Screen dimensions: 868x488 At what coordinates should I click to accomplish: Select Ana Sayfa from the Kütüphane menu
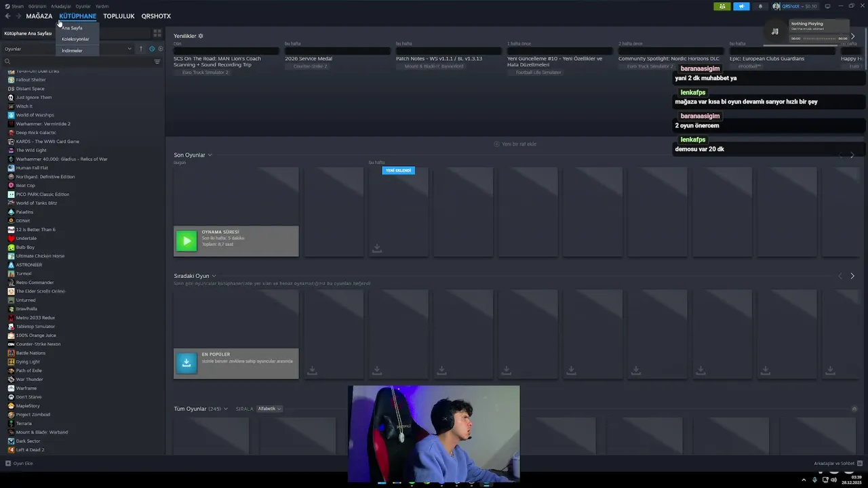coord(72,28)
